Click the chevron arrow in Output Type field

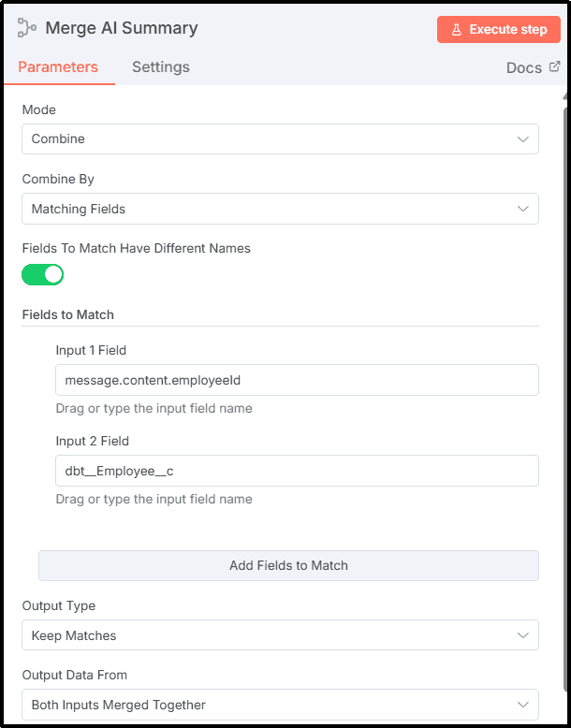click(523, 635)
